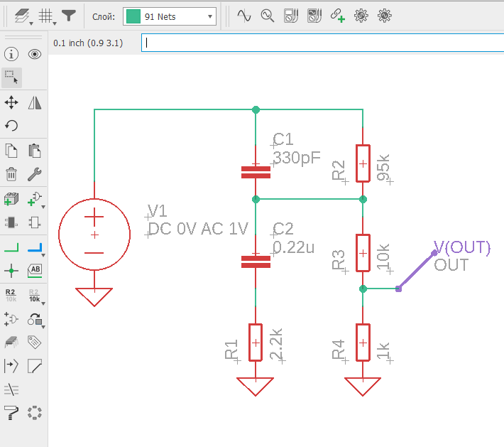
Task: Click resistor R4 symbol
Action: point(363,343)
